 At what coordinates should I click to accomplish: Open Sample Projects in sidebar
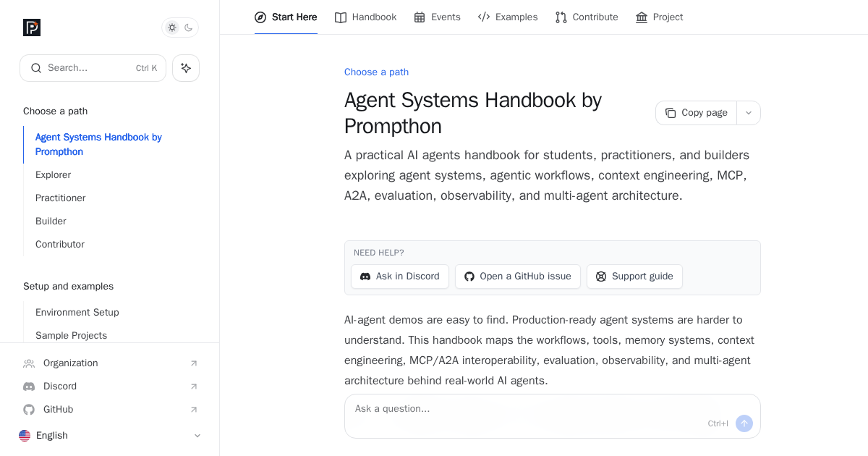coord(71,336)
